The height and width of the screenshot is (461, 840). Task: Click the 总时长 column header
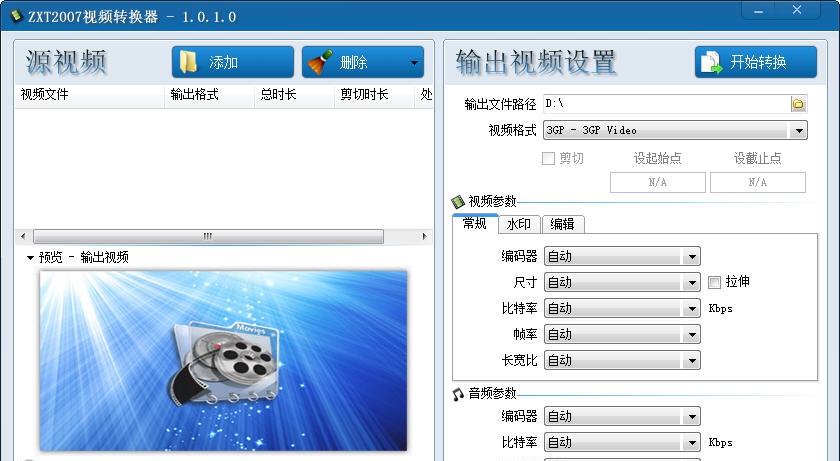pos(294,95)
